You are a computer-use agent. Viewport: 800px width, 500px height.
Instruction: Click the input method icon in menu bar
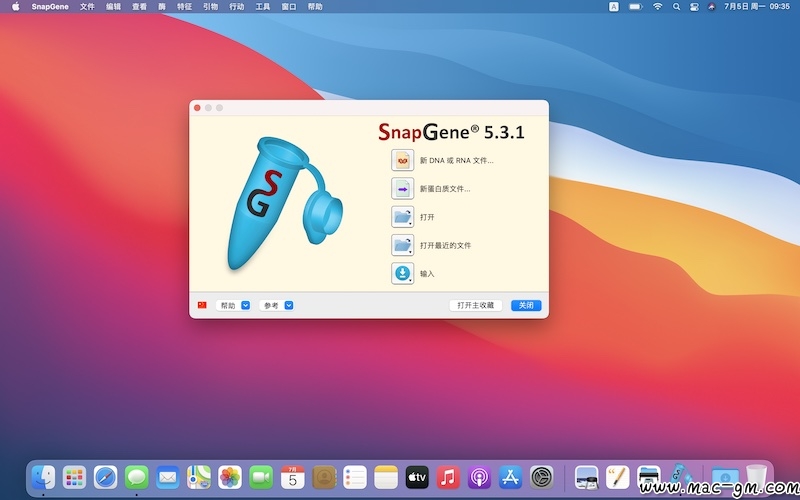[x=614, y=7]
